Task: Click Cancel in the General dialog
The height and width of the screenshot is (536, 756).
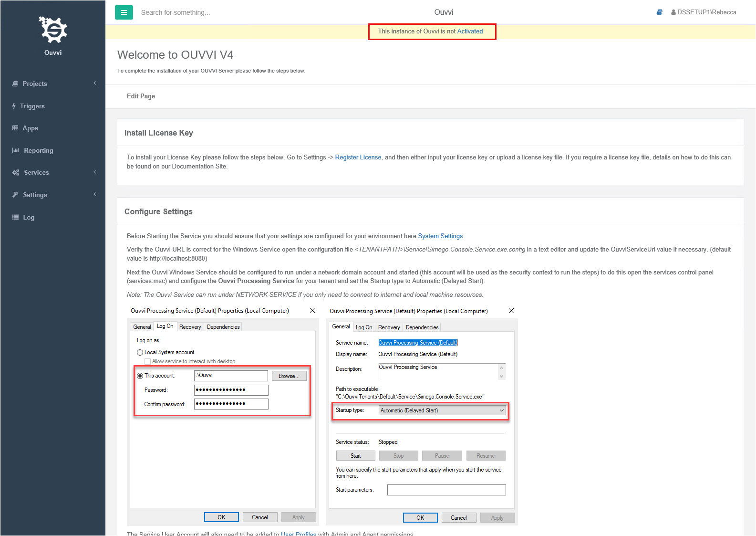Action: click(x=459, y=518)
